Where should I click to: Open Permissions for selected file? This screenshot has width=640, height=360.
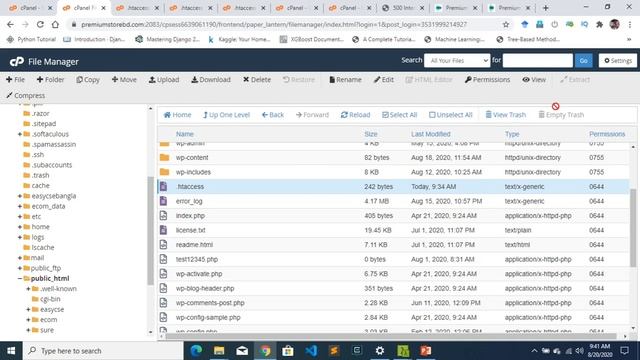487,80
